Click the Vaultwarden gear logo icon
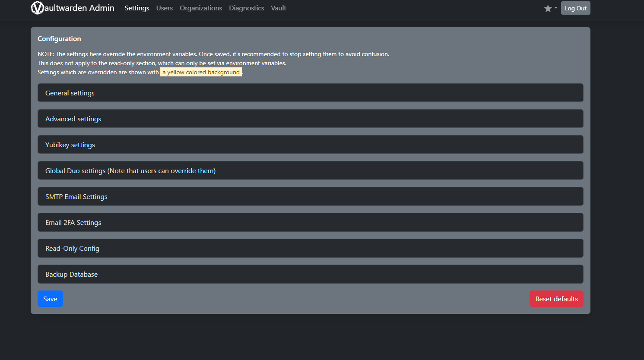 (x=38, y=8)
